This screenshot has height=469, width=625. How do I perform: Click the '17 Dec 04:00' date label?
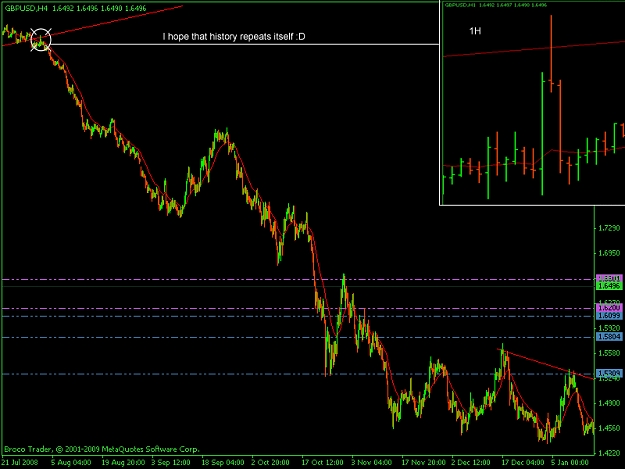tap(523, 463)
